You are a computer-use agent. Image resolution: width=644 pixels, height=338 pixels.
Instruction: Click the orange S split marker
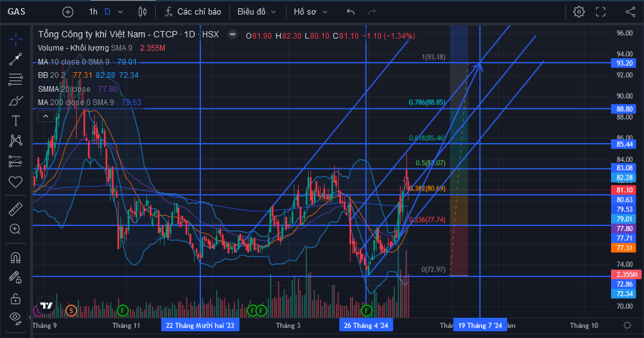71,311
